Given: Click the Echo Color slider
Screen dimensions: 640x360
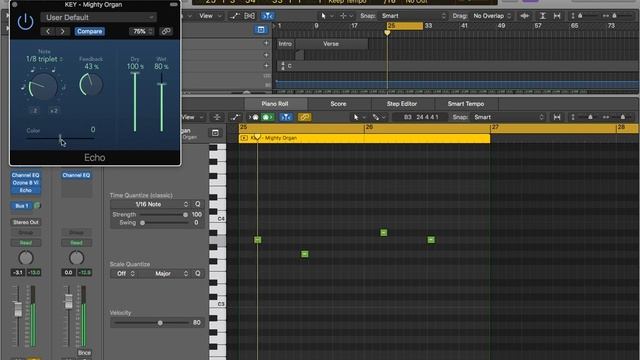Looking at the screenshot, I should 60,138.
